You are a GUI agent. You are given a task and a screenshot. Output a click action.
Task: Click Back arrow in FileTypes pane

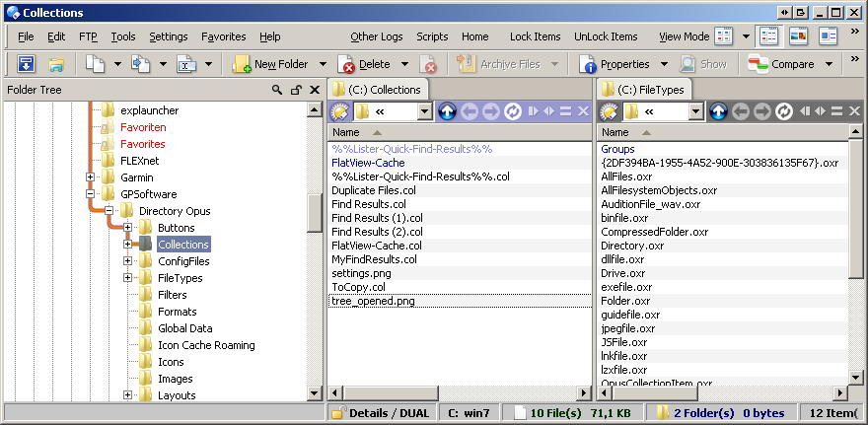click(x=740, y=111)
